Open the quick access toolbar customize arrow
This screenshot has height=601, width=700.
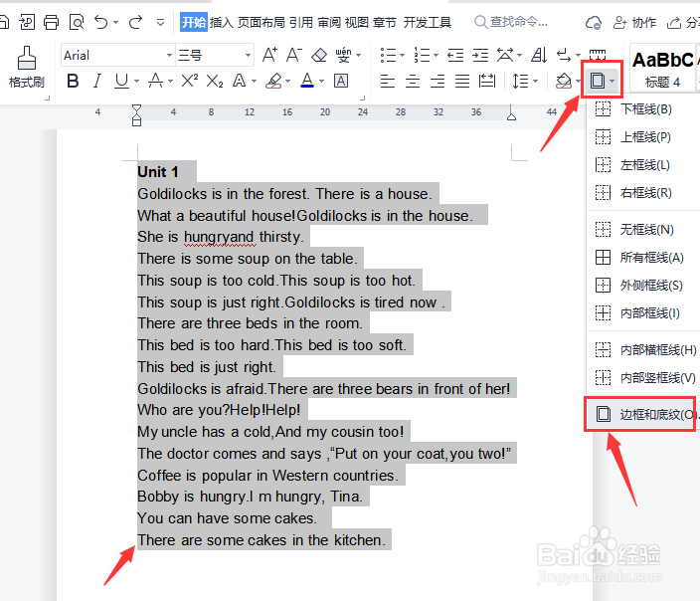160,22
